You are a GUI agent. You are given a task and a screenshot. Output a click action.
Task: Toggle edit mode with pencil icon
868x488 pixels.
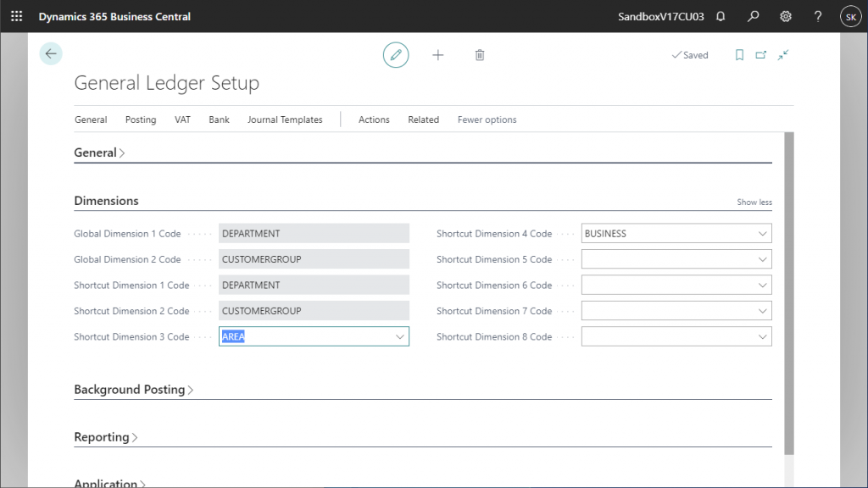(x=396, y=55)
